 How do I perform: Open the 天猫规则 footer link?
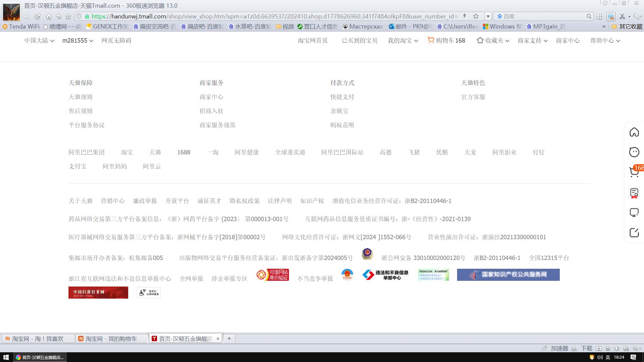click(x=81, y=97)
